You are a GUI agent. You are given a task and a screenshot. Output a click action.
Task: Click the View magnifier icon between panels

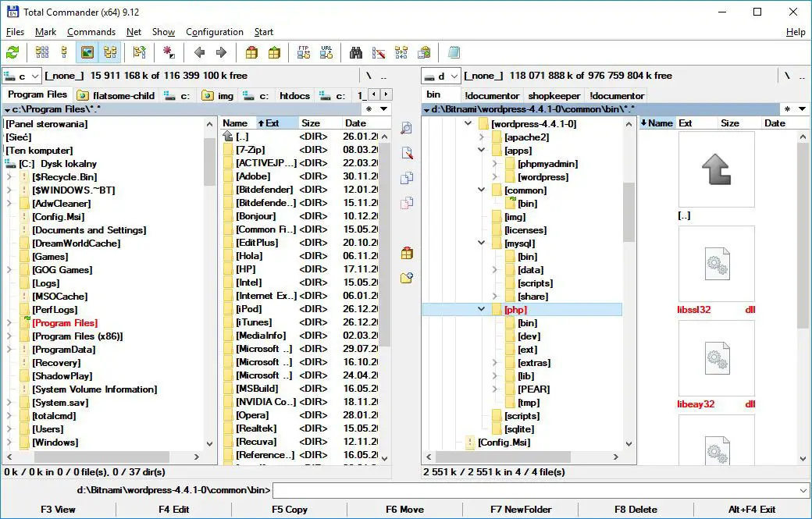[407, 128]
